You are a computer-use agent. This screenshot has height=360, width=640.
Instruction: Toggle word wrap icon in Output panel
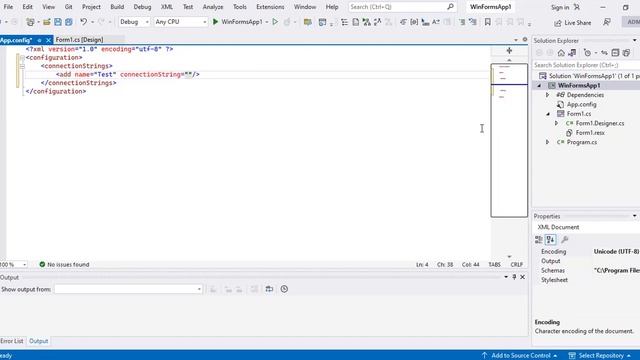(269, 289)
